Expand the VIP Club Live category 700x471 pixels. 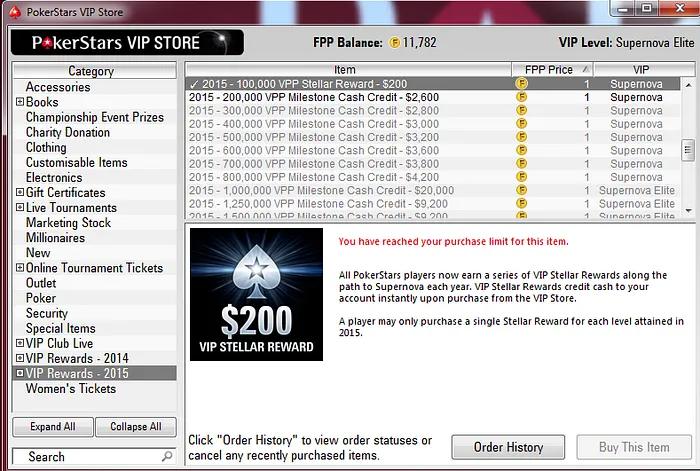[x=20, y=343]
